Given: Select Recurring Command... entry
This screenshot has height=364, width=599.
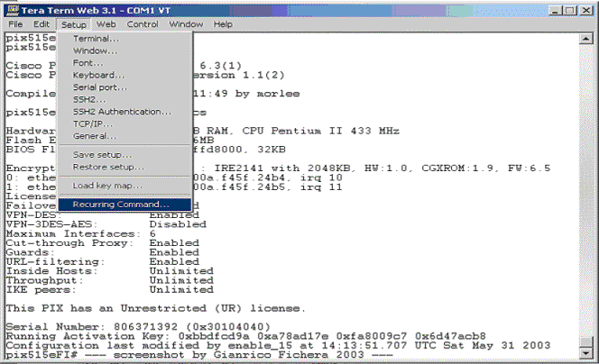Looking at the screenshot, I should [x=124, y=205].
